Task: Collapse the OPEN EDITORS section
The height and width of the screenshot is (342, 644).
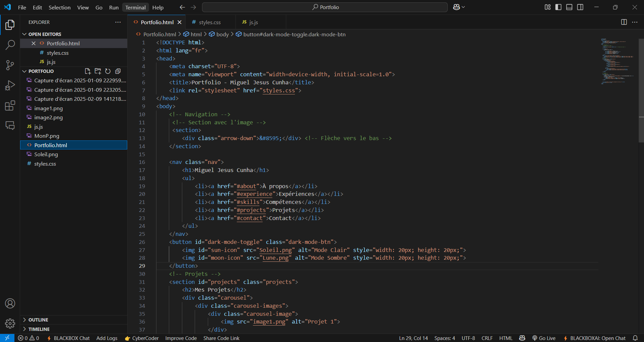Action: (45, 34)
